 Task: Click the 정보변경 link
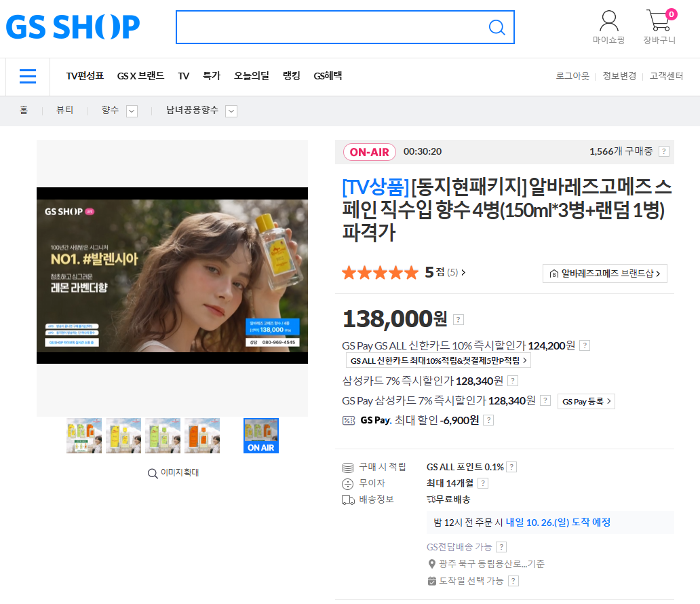pyautogui.click(x=619, y=76)
